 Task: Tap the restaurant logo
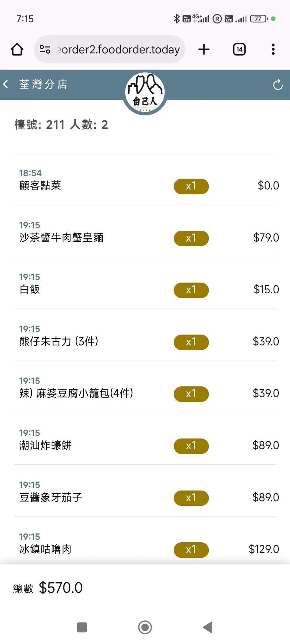pyautogui.click(x=145, y=93)
